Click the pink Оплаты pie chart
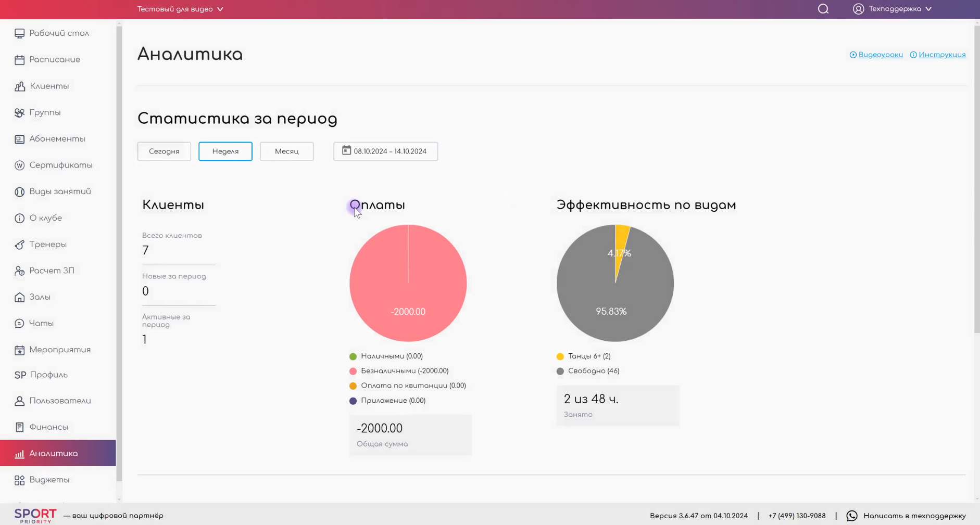 pos(408,283)
